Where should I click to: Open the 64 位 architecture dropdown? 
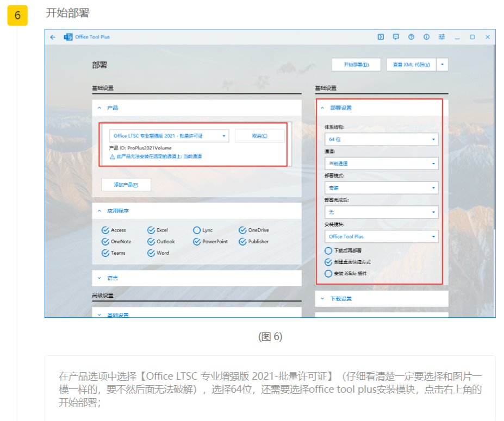[382, 140]
